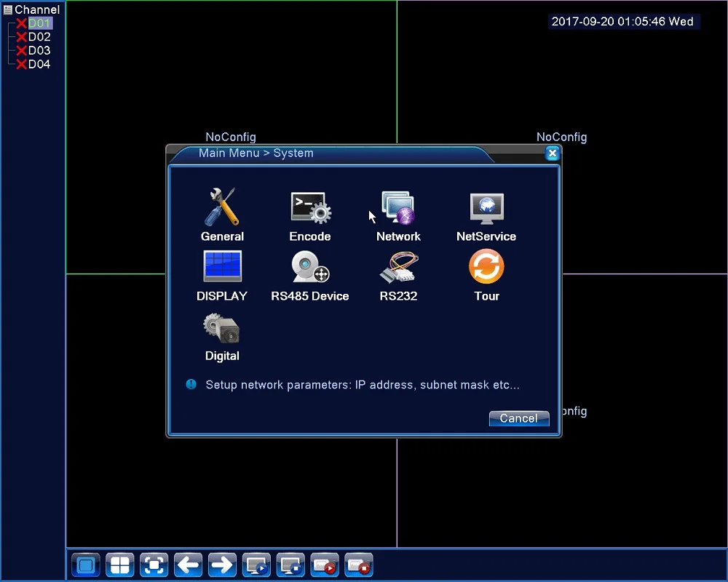Open the RS485 Device icon

click(x=310, y=266)
